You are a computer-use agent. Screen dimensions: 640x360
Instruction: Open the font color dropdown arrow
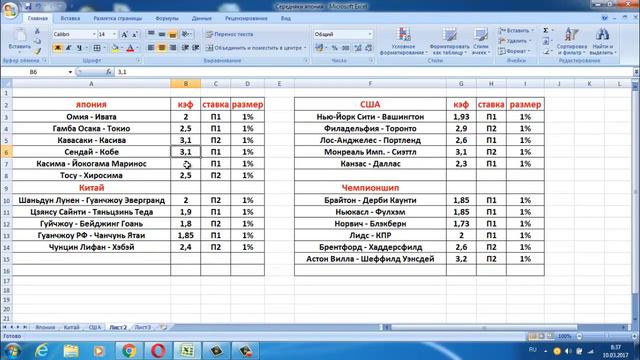pos(137,48)
